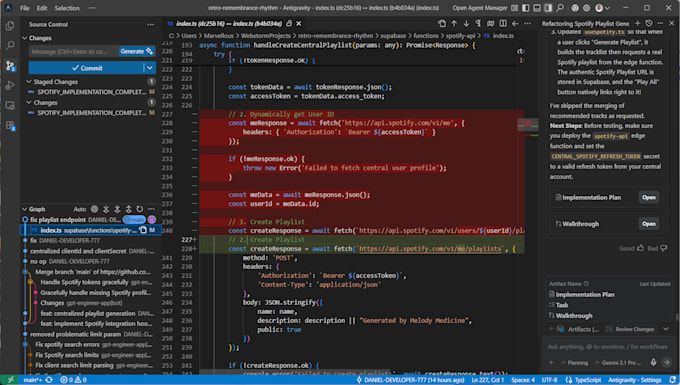Image resolution: width=680 pixels, height=385 pixels.
Task: Click sync changes icon beside main* branch
Action: 49,380
